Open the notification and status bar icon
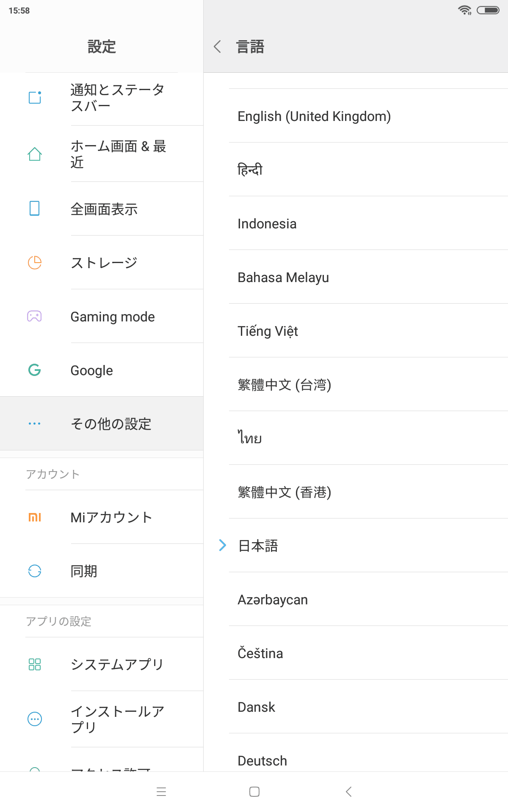Image resolution: width=508 pixels, height=812 pixels. click(35, 98)
